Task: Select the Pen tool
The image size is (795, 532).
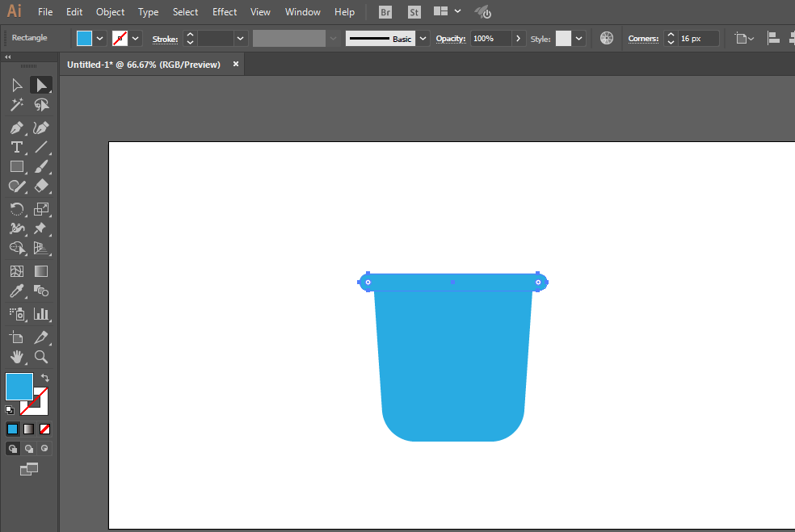Action: point(16,128)
